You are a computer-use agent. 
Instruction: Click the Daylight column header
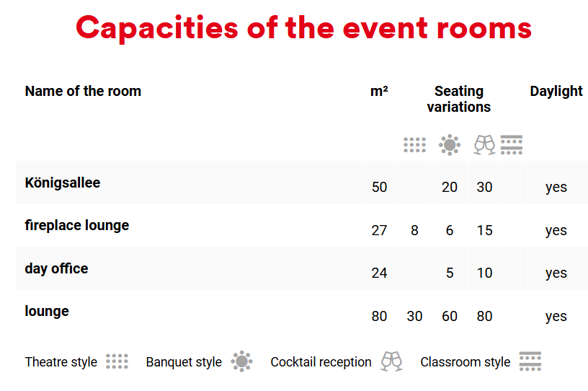[556, 91]
